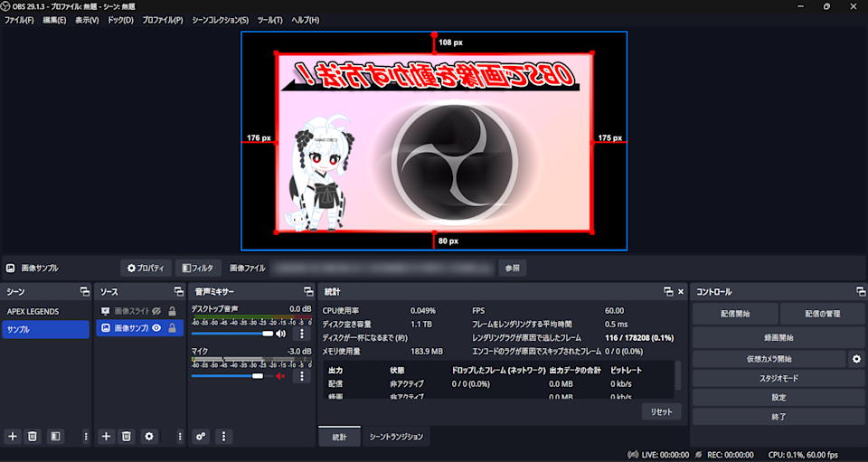
Task: Switch to the シーントランジション tab
Action: (396, 437)
